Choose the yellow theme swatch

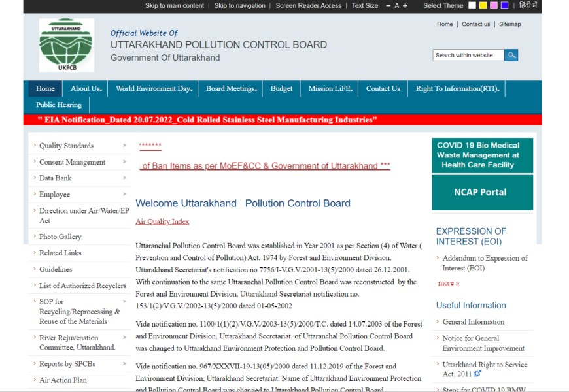coord(483,6)
